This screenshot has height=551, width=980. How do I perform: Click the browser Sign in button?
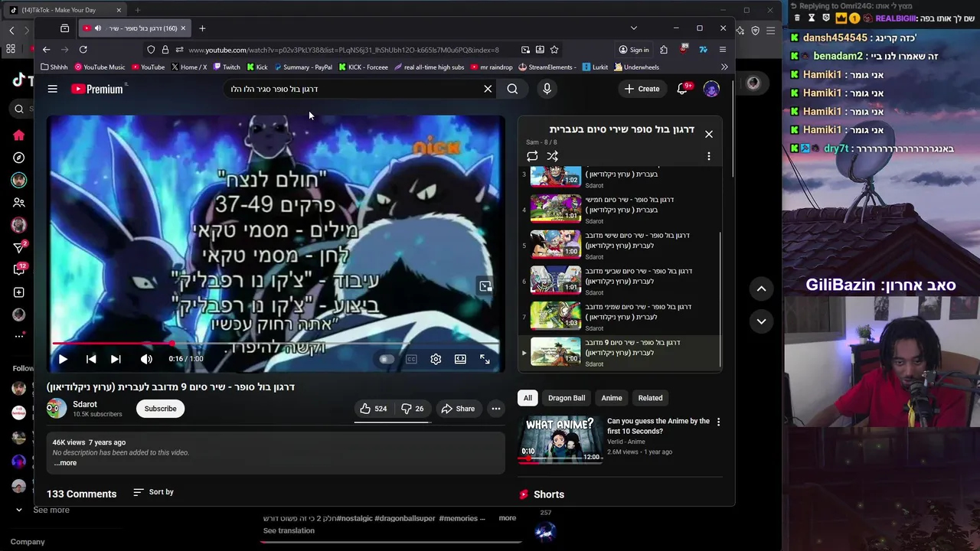point(633,50)
